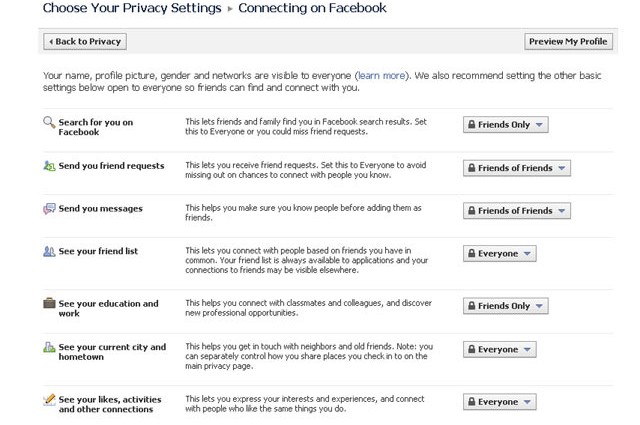Expand the friend requests Friends of Friends dropdown
640x425 pixels.
point(516,168)
